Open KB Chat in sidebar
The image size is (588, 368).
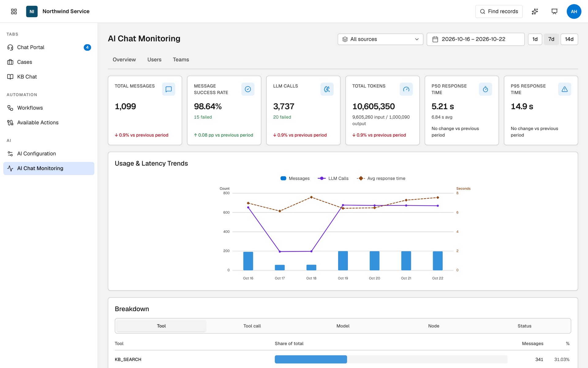49,77
